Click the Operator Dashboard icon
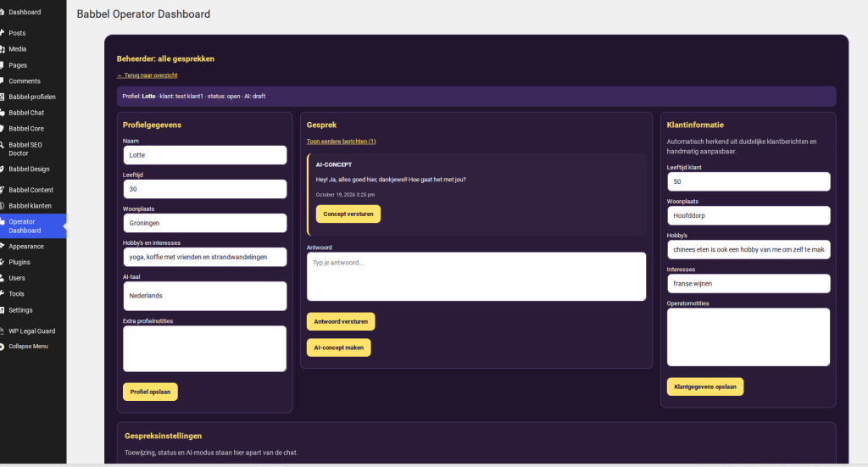Viewport: 868px width, 467px height. tap(3, 222)
